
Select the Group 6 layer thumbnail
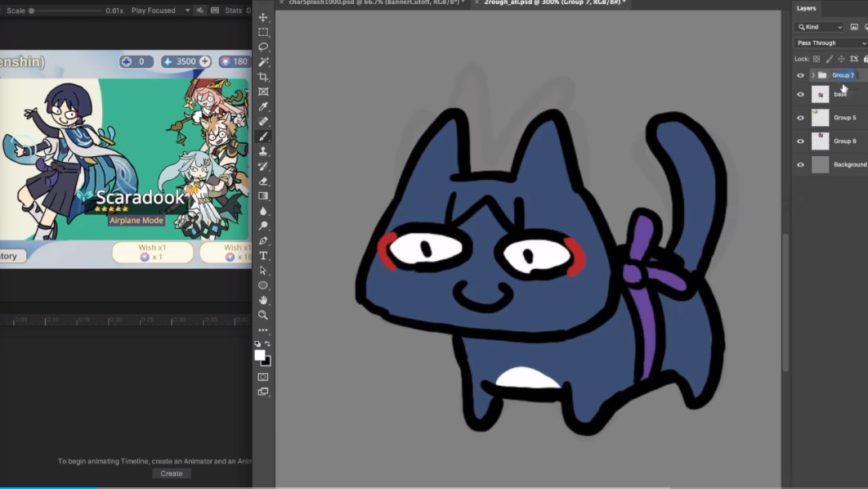821,141
